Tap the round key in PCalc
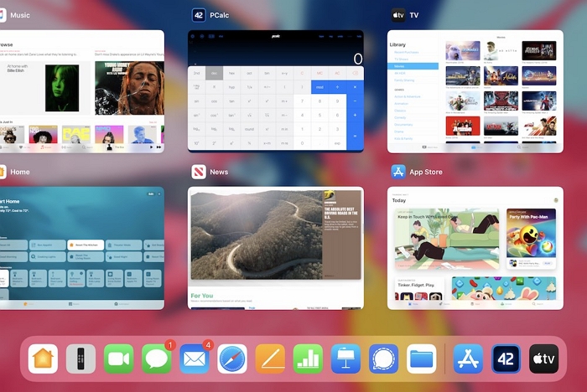 (249, 129)
